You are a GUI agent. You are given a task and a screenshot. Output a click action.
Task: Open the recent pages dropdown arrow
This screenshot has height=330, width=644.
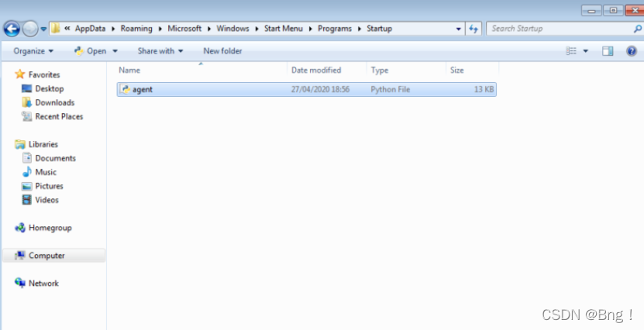point(43,29)
